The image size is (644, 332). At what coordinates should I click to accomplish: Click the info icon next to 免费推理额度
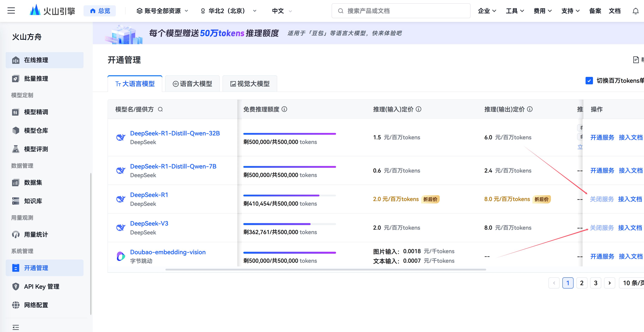pyautogui.click(x=284, y=109)
